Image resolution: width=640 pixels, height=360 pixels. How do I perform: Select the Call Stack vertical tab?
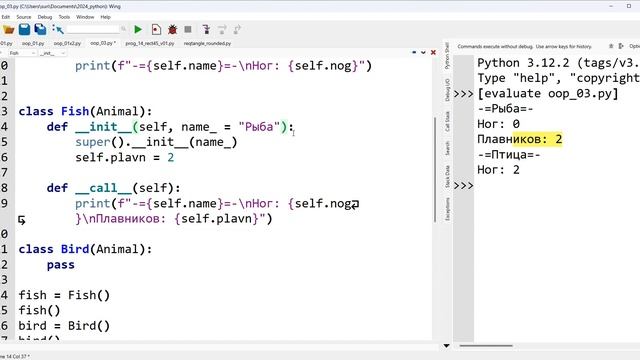[x=447, y=121]
